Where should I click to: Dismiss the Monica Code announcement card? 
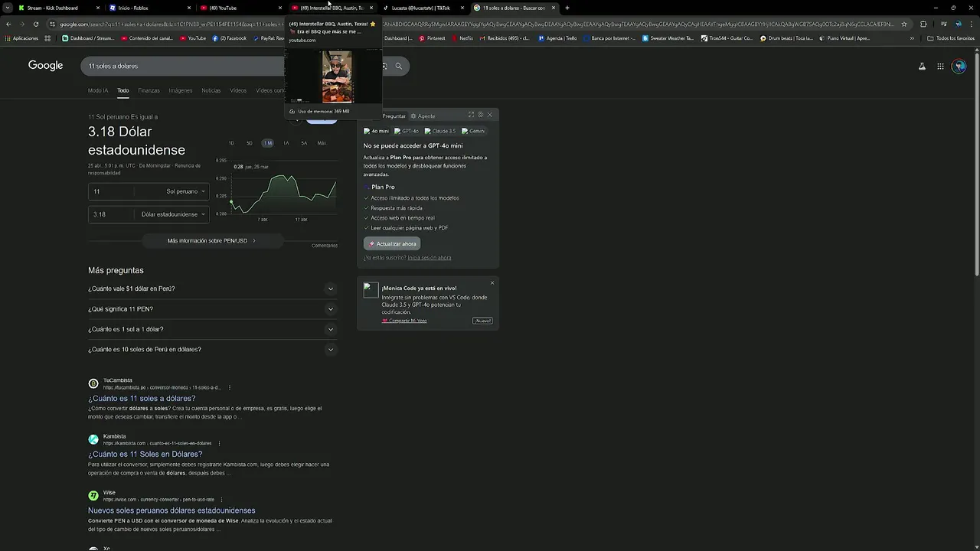pos(492,283)
